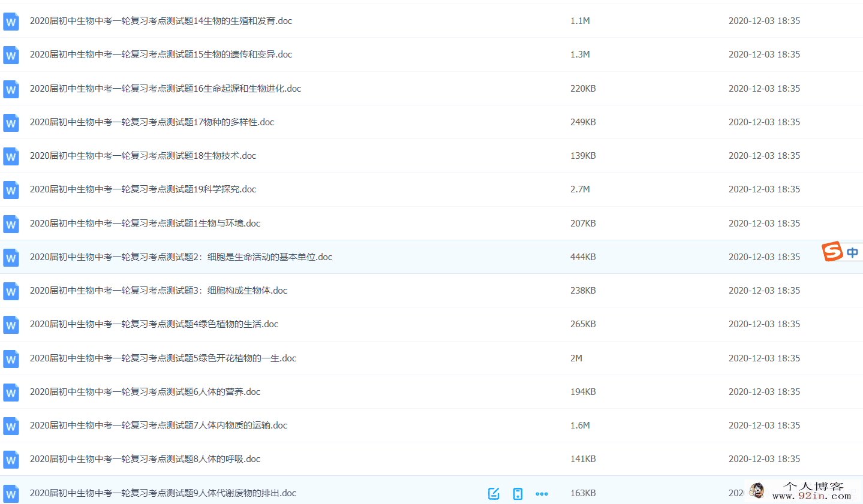Click the 139KB file size value
This screenshot has width=863, height=504.
point(583,155)
